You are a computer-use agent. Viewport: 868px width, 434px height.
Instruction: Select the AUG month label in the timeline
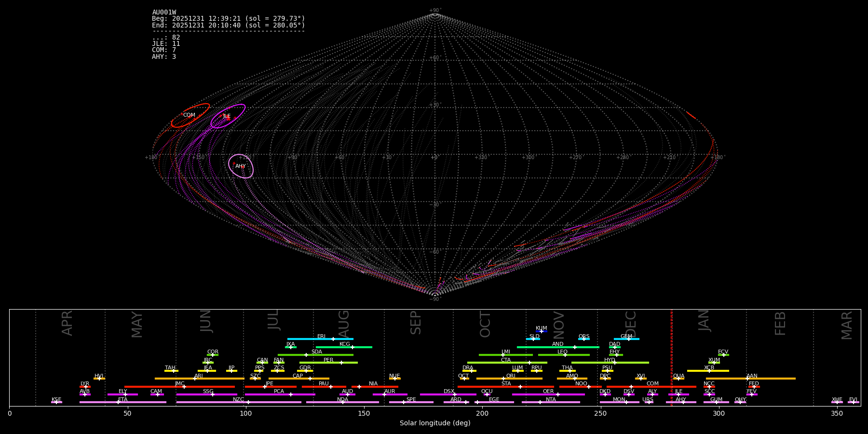point(344,323)
